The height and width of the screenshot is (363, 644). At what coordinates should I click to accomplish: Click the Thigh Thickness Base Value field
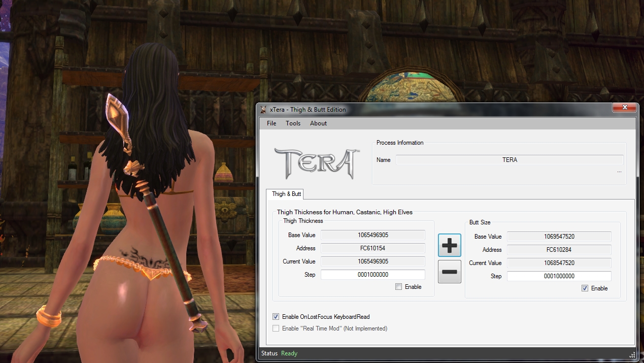pos(372,235)
